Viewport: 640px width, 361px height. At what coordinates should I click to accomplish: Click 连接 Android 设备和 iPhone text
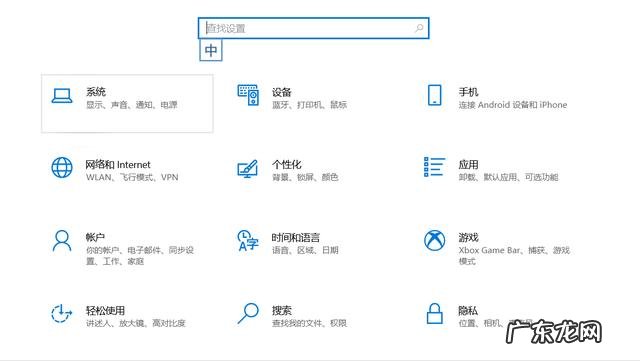coord(513,105)
